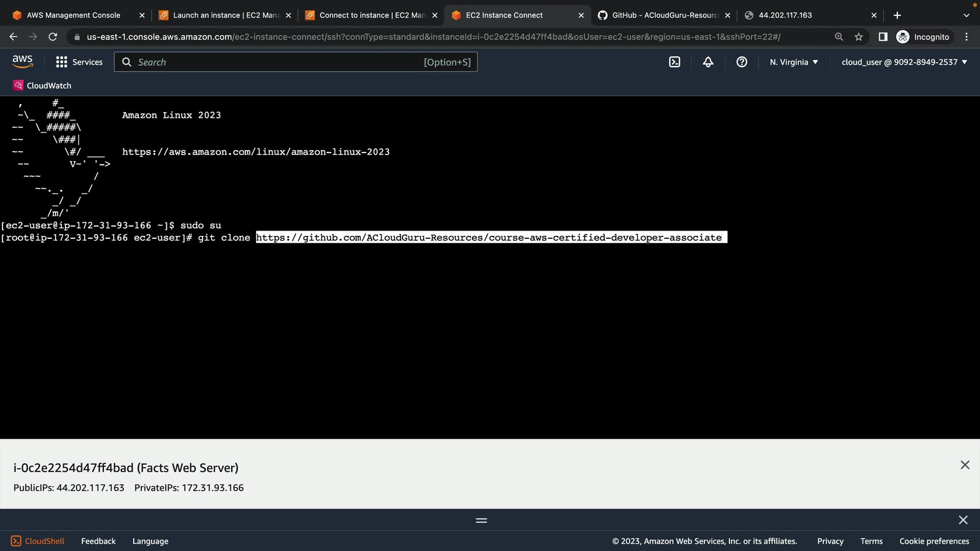
Task: Click the browser zoom magnifier icon
Action: (839, 37)
